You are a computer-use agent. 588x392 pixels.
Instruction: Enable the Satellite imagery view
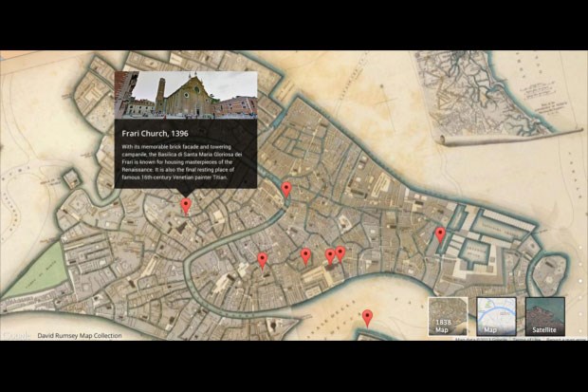(x=544, y=316)
